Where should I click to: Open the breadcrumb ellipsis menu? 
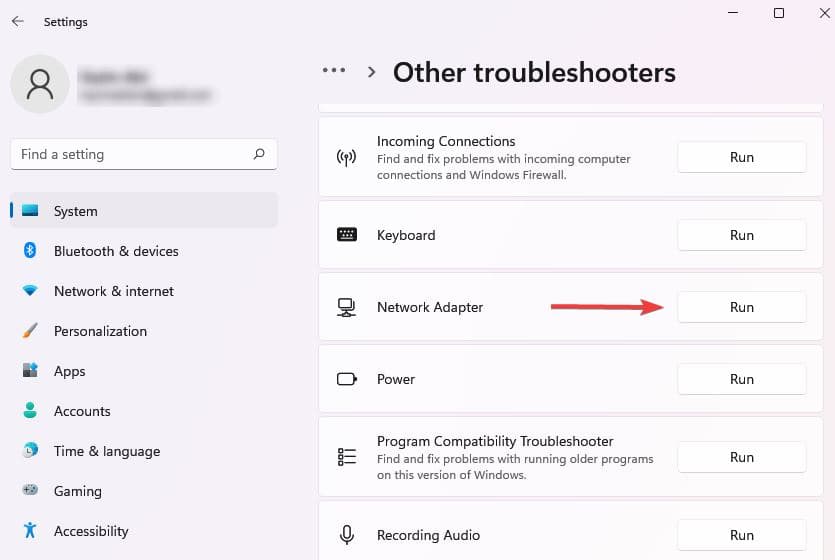(334, 70)
